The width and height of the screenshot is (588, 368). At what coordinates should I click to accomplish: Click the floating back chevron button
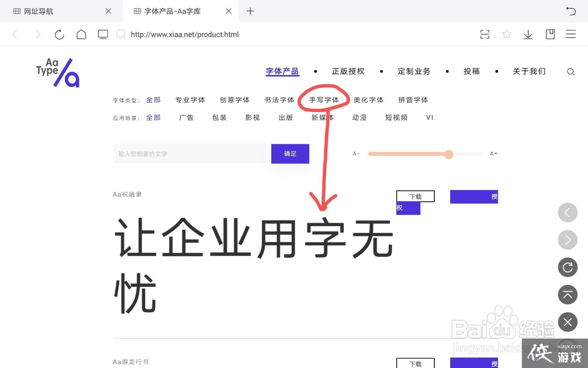click(x=568, y=213)
